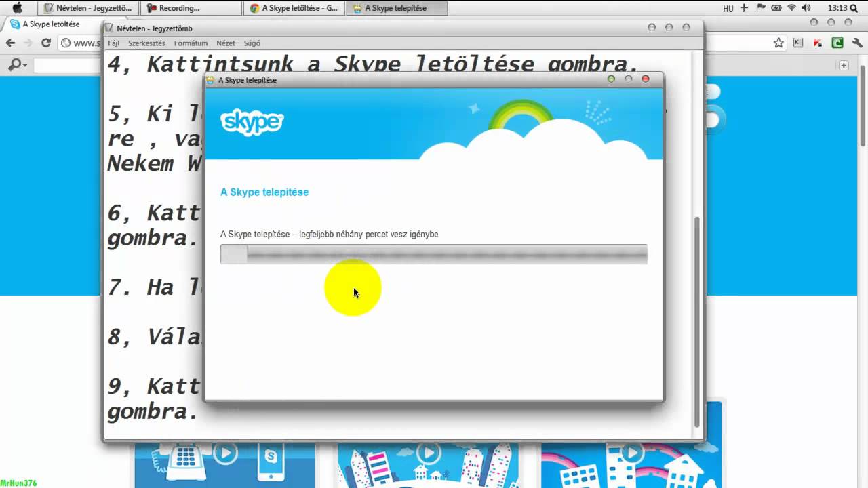Minimize the Skype installer with the green button

click(x=611, y=79)
